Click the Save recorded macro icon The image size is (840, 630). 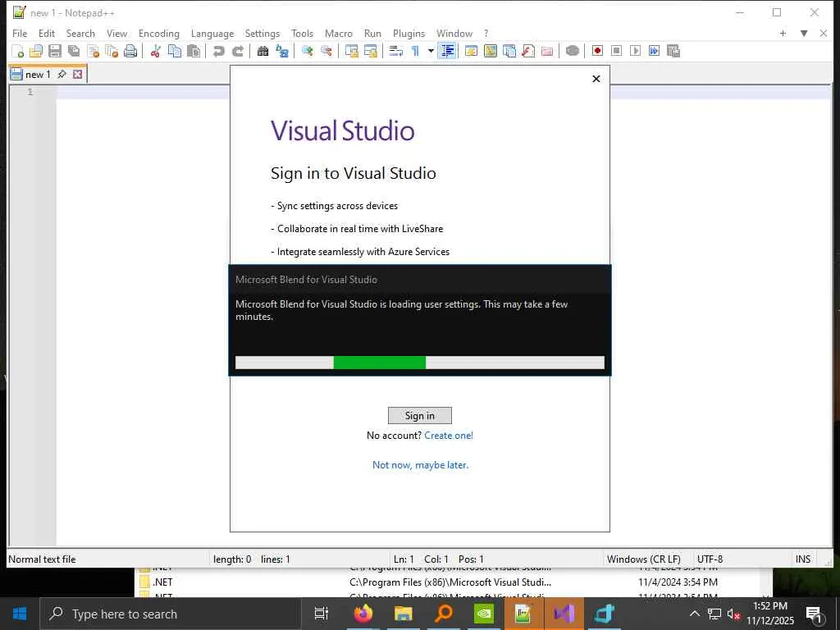pyautogui.click(x=673, y=51)
